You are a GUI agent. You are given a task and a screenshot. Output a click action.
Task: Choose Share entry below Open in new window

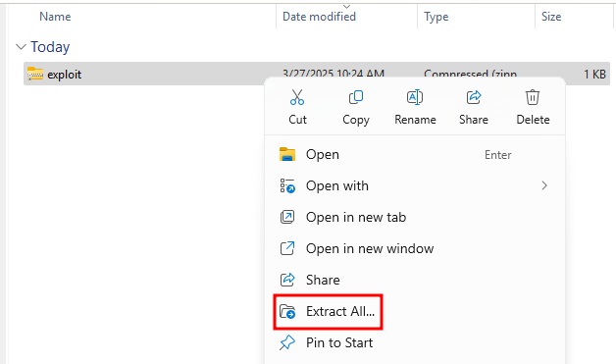323,280
